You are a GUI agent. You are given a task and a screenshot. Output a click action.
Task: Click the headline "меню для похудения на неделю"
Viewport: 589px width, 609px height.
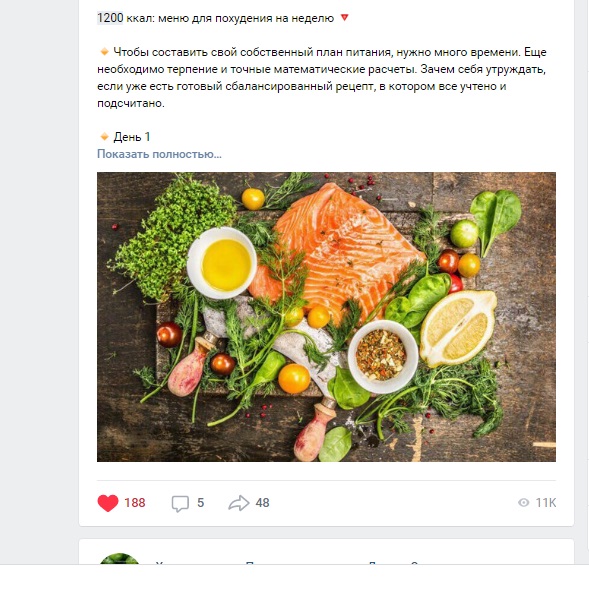click(x=246, y=18)
